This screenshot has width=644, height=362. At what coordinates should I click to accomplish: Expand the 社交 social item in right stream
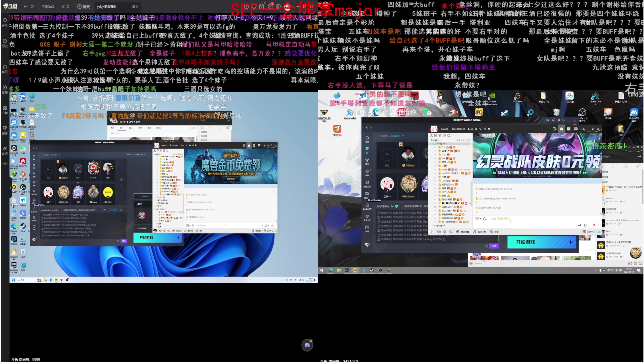(x=367, y=195)
